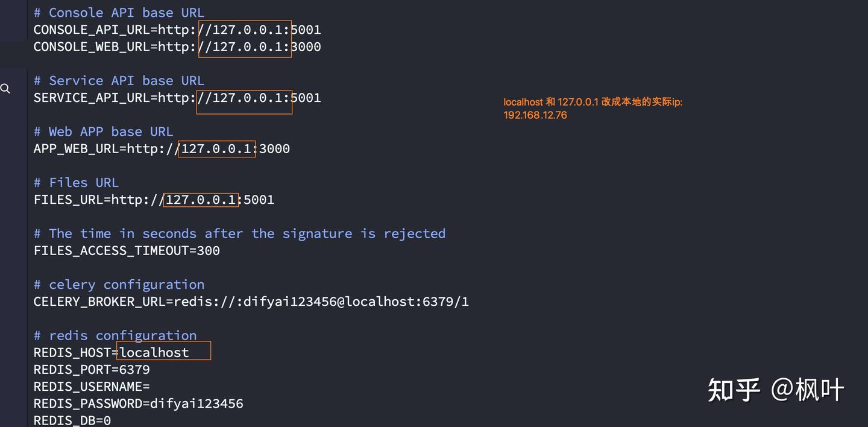Click the "# Console API base URL" comment

click(119, 13)
